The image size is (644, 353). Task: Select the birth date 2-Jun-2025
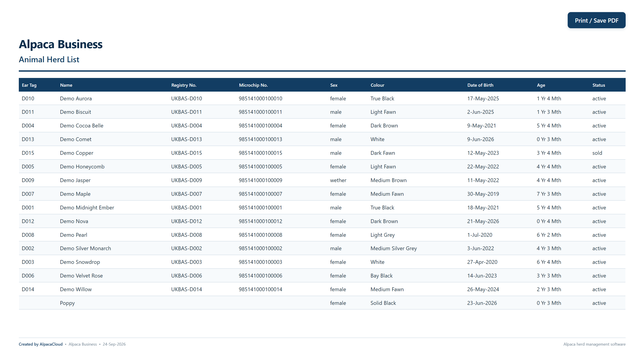pyautogui.click(x=480, y=112)
